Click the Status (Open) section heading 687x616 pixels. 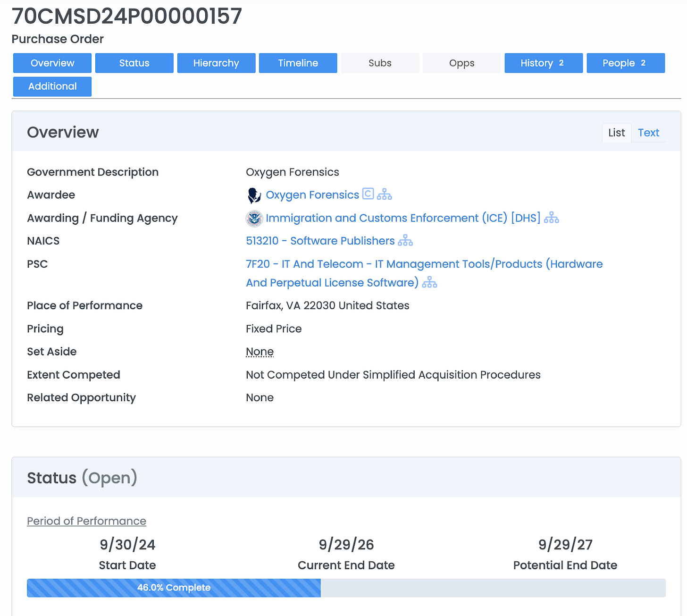(x=82, y=478)
